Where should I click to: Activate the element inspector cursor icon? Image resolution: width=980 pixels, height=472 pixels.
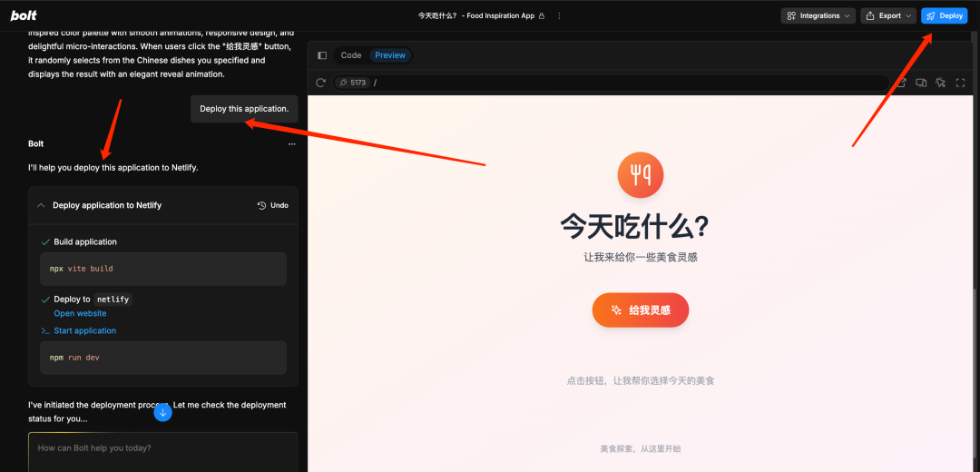coord(941,83)
